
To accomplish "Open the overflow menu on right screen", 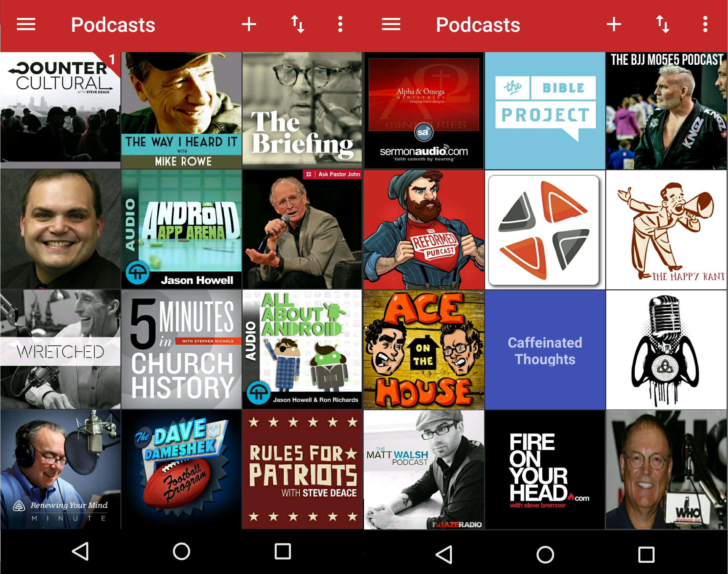I will pos(705,24).
